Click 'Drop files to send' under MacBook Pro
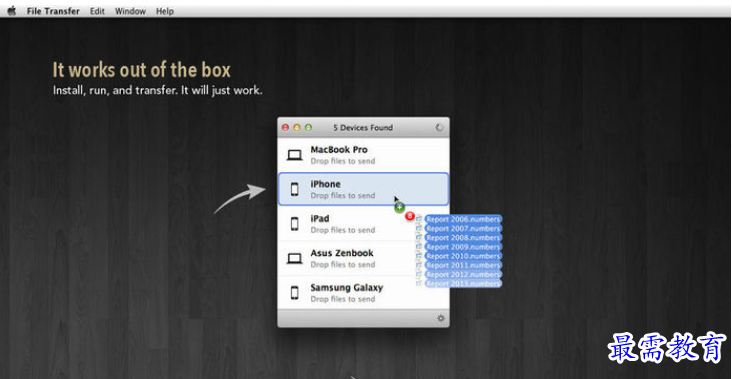732x379 pixels. pyautogui.click(x=343, y=161)
